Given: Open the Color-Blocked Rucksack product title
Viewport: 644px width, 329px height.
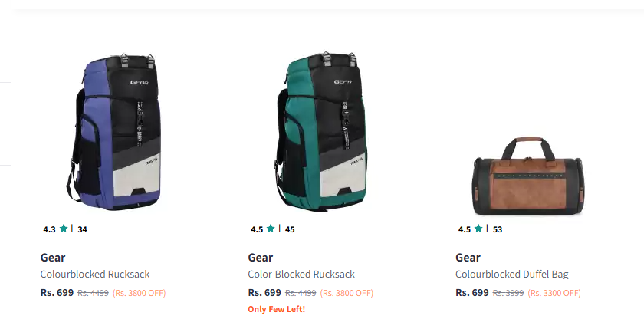Looking at the screenshot, I should point(301,274).
